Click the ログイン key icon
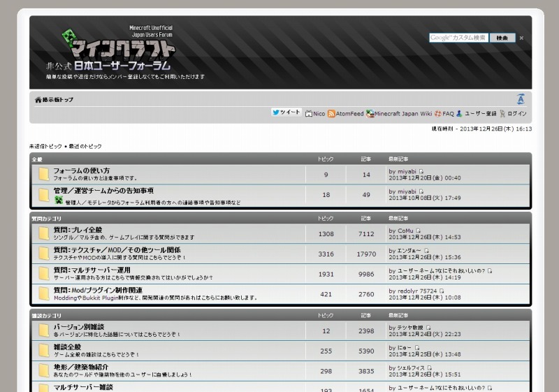 (502, 114)
